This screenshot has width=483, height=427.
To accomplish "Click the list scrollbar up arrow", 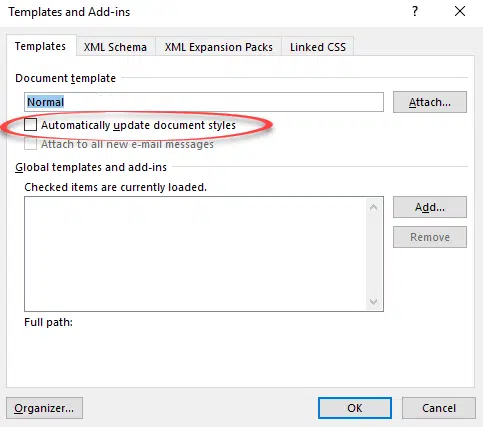I will point(374,207).
